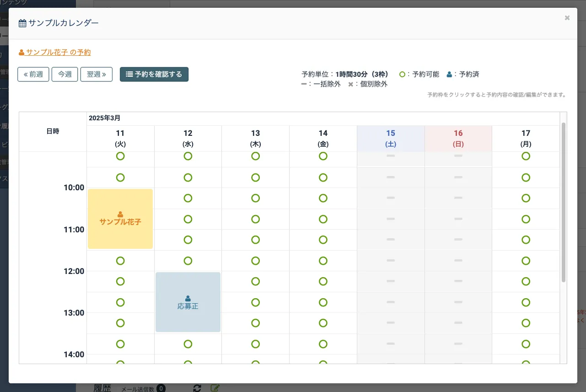This screenshot has height=392, width=586.
Task: Advance to next week with 翌週
Action: pos(96,74)
